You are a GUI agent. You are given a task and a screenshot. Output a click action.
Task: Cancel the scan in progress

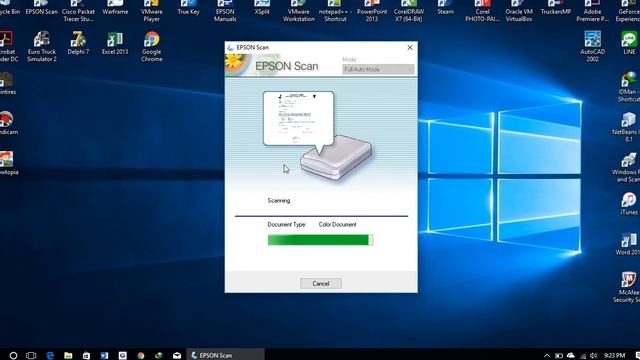tap(321, 283)
